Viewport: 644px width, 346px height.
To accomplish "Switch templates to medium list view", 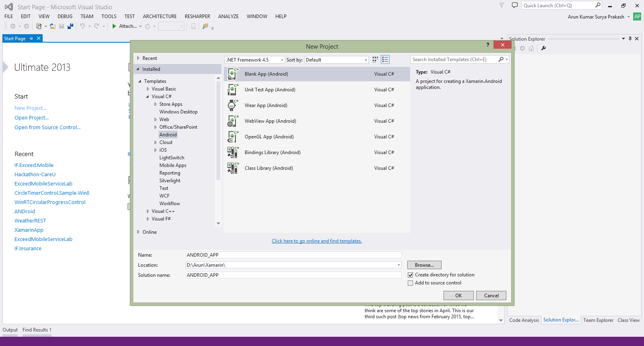I will [385, 60].
